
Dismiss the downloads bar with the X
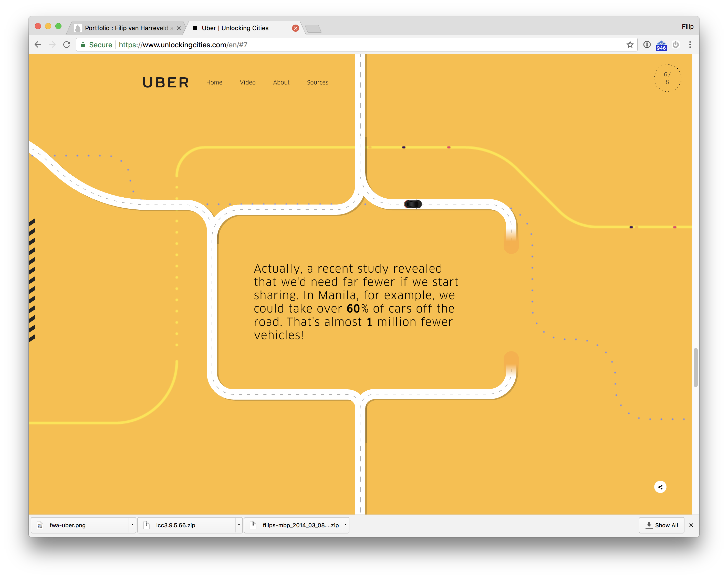tap(691, 525)
